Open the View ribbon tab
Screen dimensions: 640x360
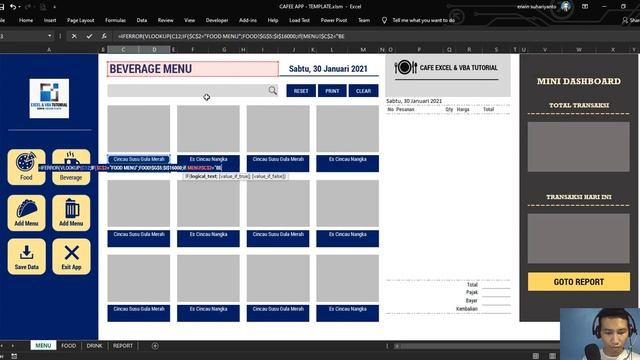point(189,20)
